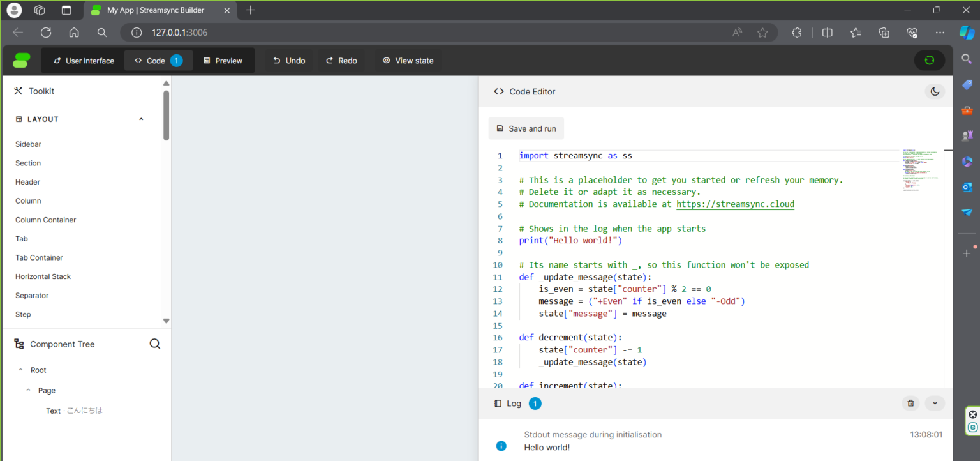Click the View state eye icon
980x461 pixels.
387,60
